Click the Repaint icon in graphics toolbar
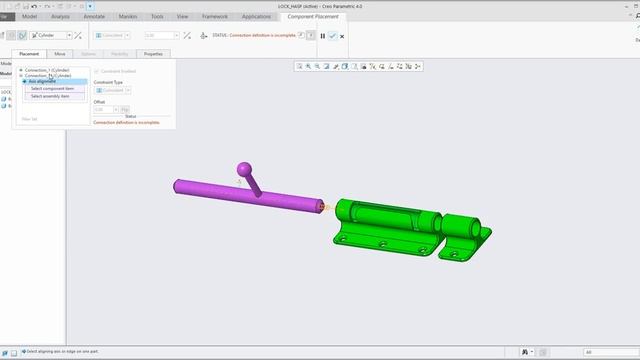The image size is (640, 360). pyautogui.click(x=326, y=66)
